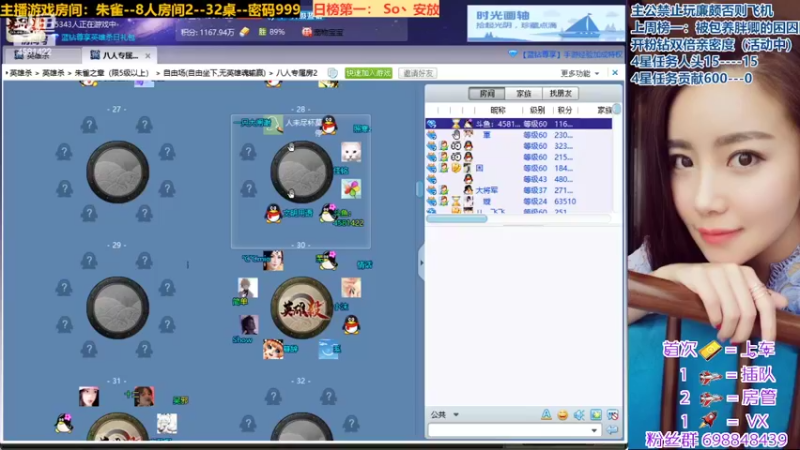
Task: Click the 英雄杀 logo on table 30
Action: pyautogui.click(x=302, y=308)
